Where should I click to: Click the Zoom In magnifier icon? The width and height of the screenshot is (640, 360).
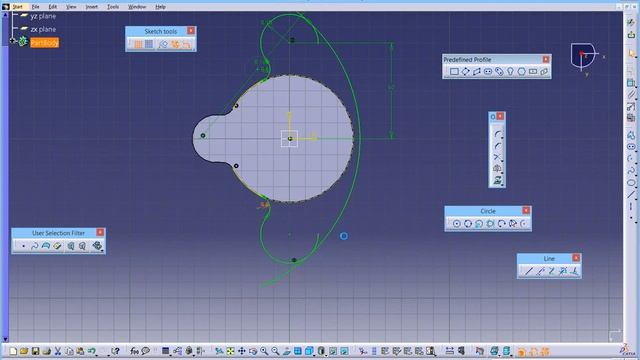[264, 351]
